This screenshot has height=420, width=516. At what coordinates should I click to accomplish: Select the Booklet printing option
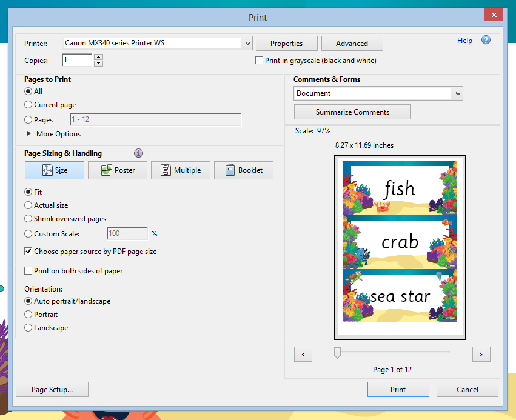(244, 170)
